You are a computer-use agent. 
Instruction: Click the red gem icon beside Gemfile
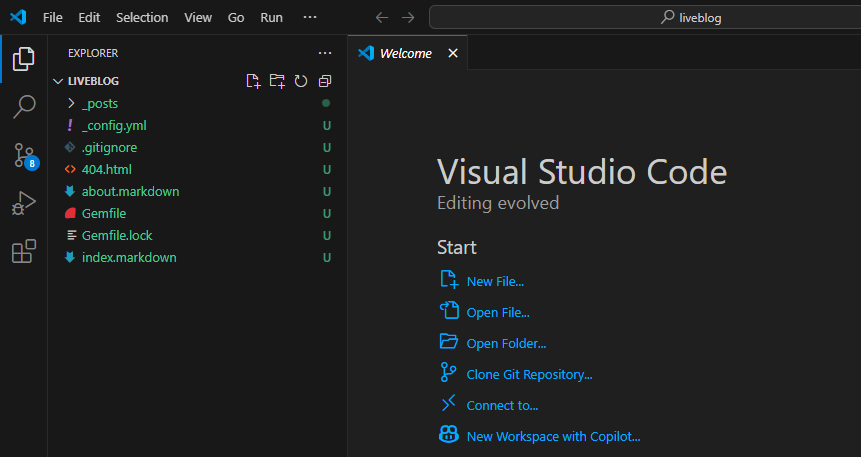click(x=70, y=213)
